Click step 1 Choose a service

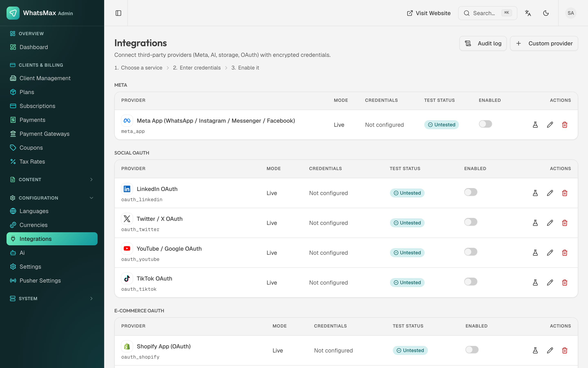coord(138,68)
